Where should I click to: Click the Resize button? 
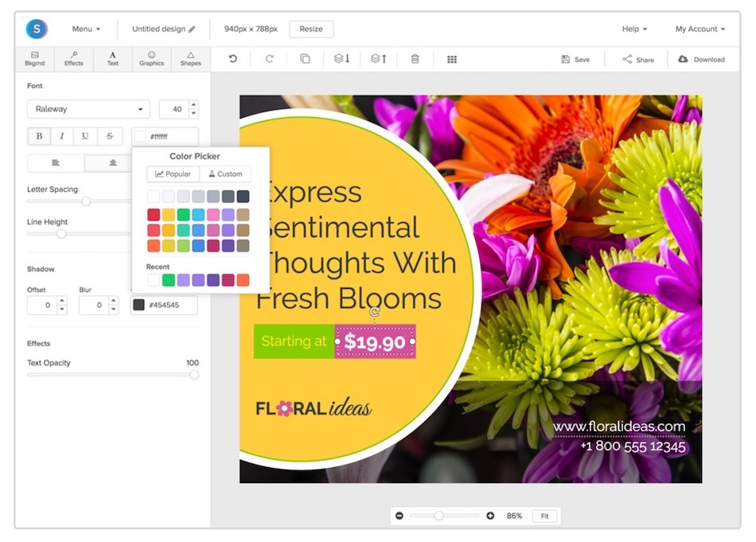pyautogui.click(x=311, y=29)
